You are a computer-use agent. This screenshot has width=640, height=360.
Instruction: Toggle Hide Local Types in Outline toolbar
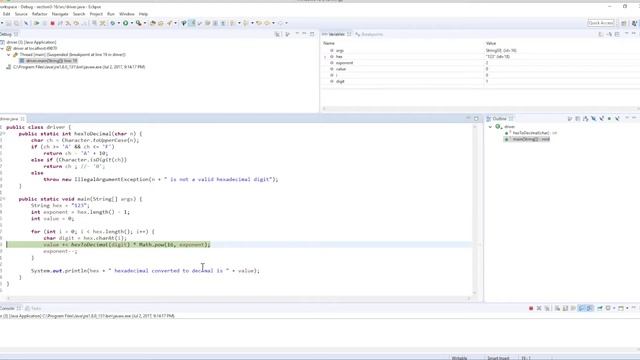[x=617, y=119]
